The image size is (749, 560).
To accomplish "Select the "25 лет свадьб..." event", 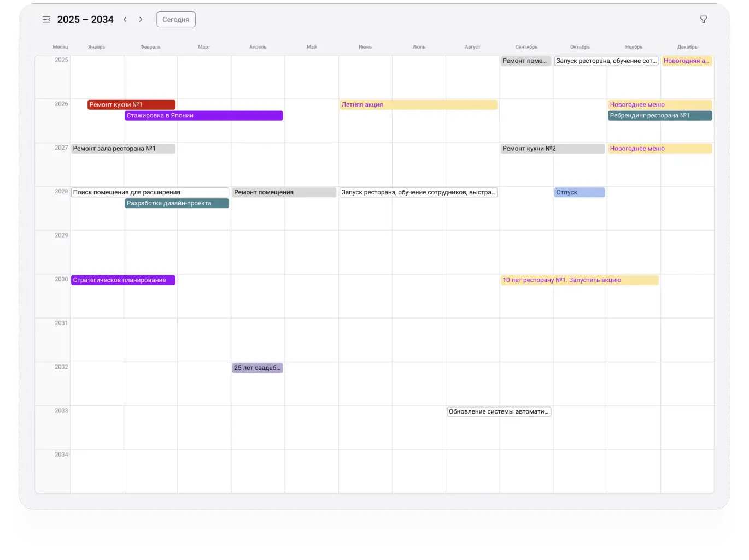I will [x=257, y=368].
